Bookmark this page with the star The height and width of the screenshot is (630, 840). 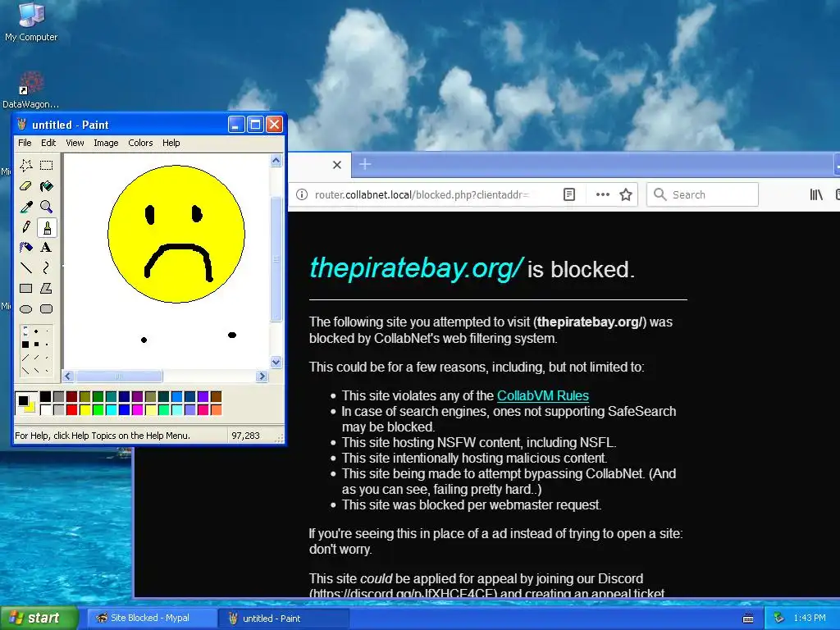point(626,194)
